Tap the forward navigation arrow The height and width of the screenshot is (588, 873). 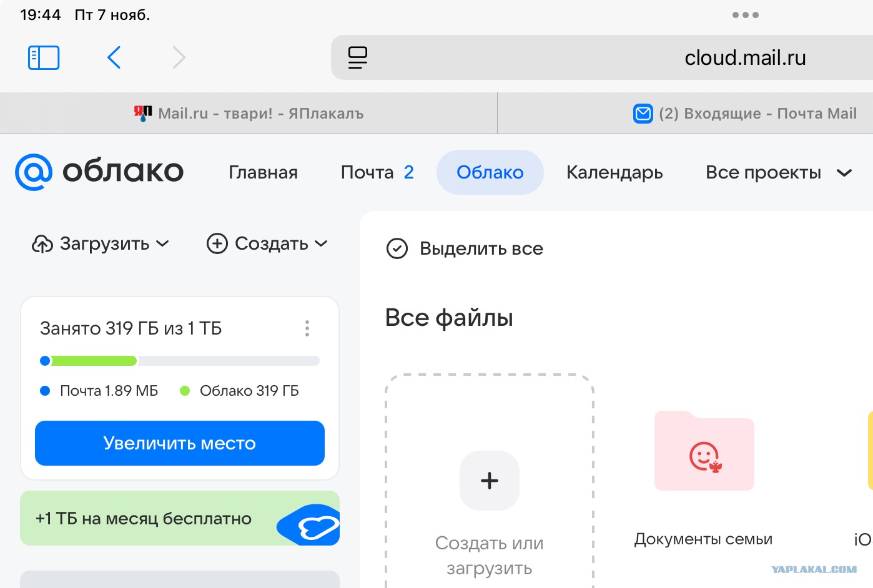tap(179, 57)
